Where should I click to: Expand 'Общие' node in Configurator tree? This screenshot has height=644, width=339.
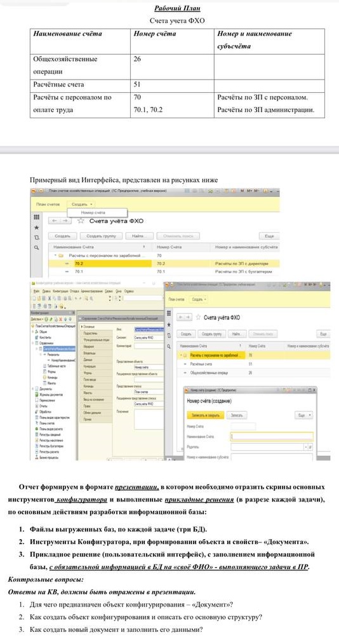(x=32, y=331)
